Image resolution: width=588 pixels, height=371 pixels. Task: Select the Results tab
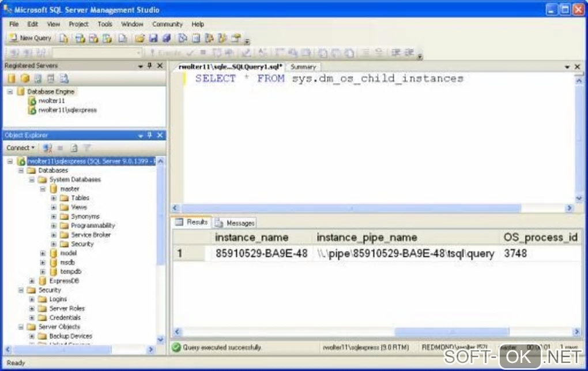[191, 222]
